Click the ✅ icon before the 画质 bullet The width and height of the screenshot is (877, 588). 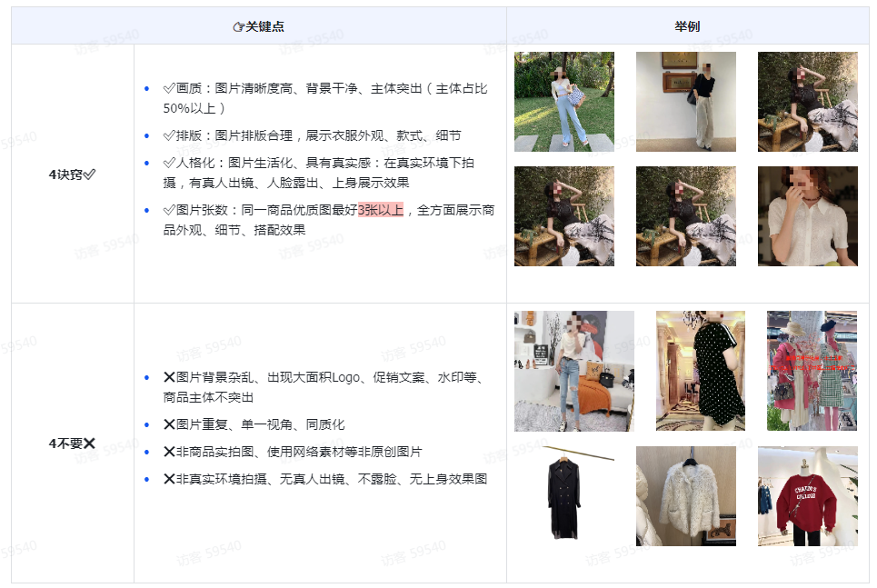[168, 88]
